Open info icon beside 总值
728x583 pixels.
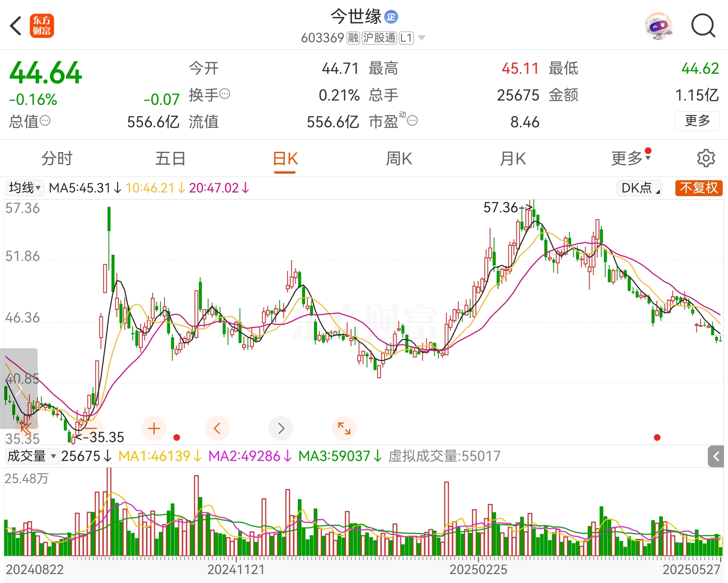45,120
